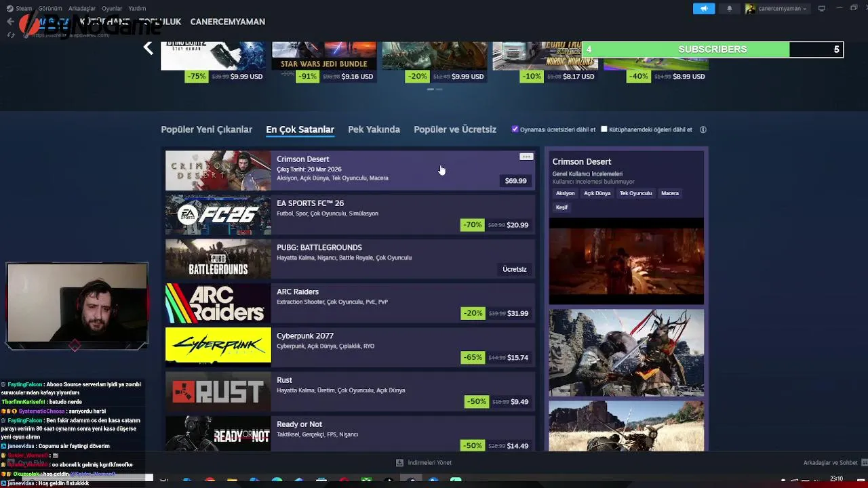
Task: Open the Nordic Horizons truck carousel item
Action: pyautogui.click(x=545, y=56)
